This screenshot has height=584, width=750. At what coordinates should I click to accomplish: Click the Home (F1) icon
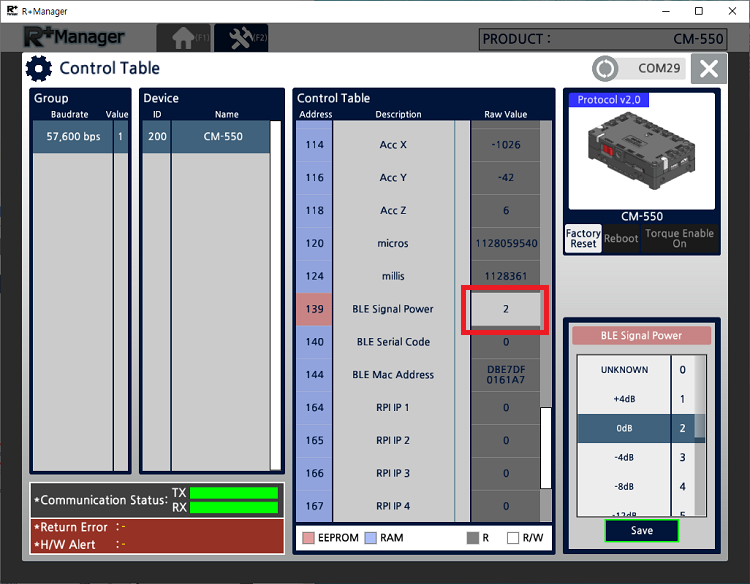pyautogui.click(x=183, y=38)
